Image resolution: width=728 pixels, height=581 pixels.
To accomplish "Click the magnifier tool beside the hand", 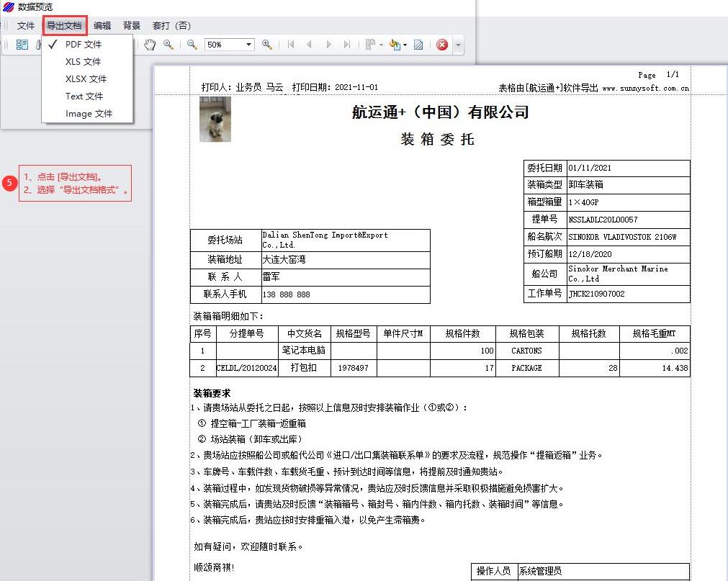I will coord(168,45).
